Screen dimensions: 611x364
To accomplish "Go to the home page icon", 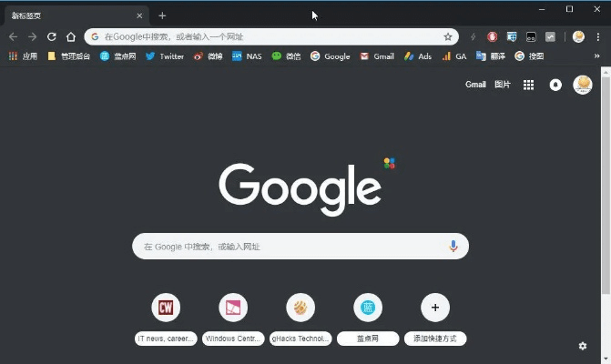I will [x=70, y=37].
